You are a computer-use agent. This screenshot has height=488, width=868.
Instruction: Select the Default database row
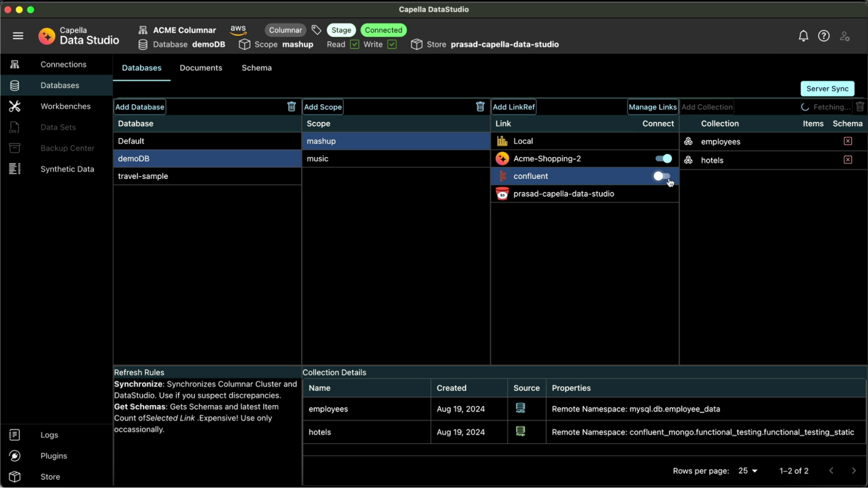(207, 141)
